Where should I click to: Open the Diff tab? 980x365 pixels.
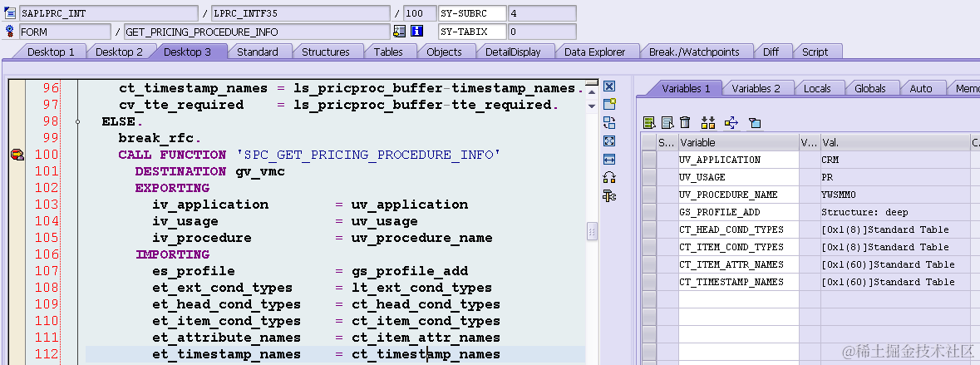(771, 52)
